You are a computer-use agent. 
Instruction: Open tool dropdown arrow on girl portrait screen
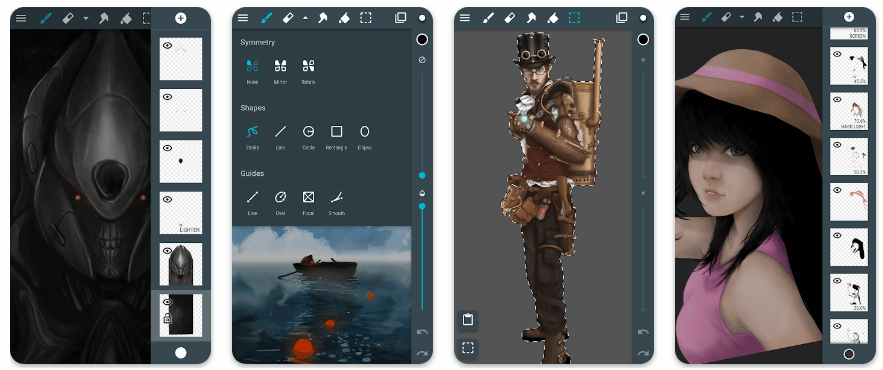[742, 17]
